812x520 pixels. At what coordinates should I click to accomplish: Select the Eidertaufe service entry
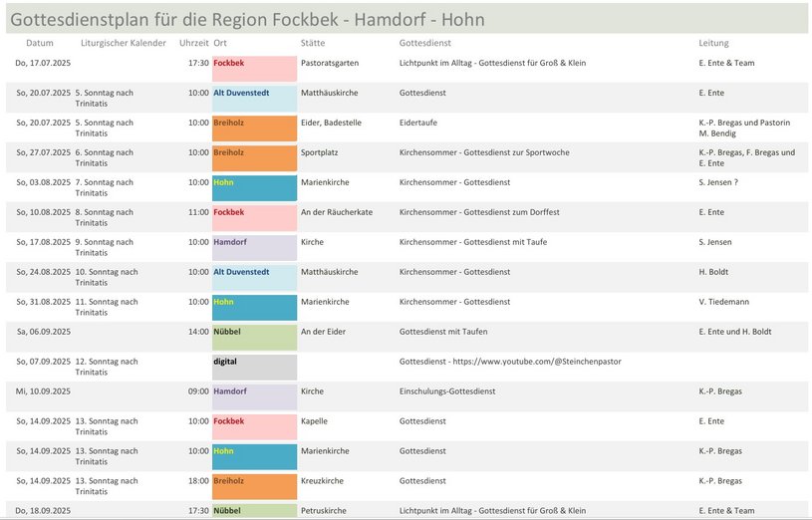(x=417, y=123)
